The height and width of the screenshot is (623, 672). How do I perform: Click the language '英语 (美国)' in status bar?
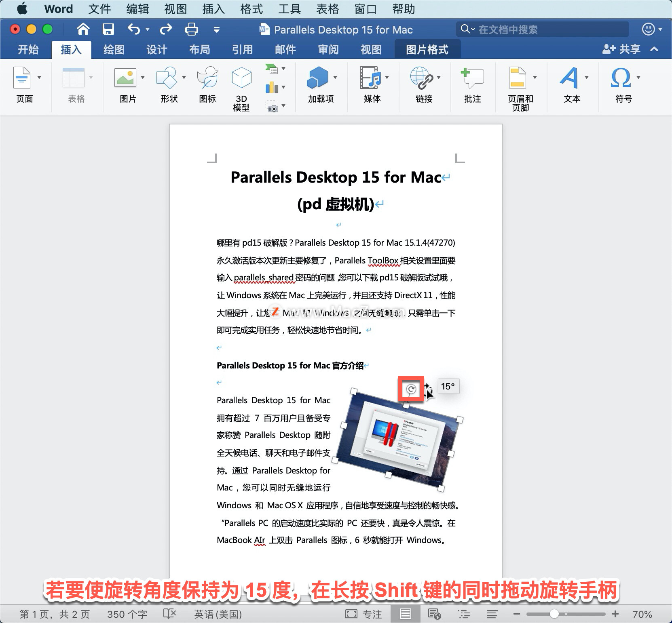click(218, 614)
